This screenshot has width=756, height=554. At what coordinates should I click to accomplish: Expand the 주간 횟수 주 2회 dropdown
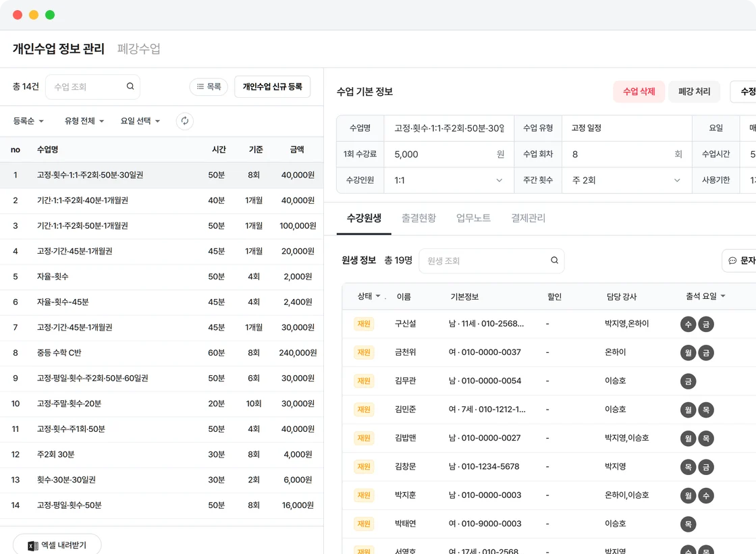click(x=626, y=180)
